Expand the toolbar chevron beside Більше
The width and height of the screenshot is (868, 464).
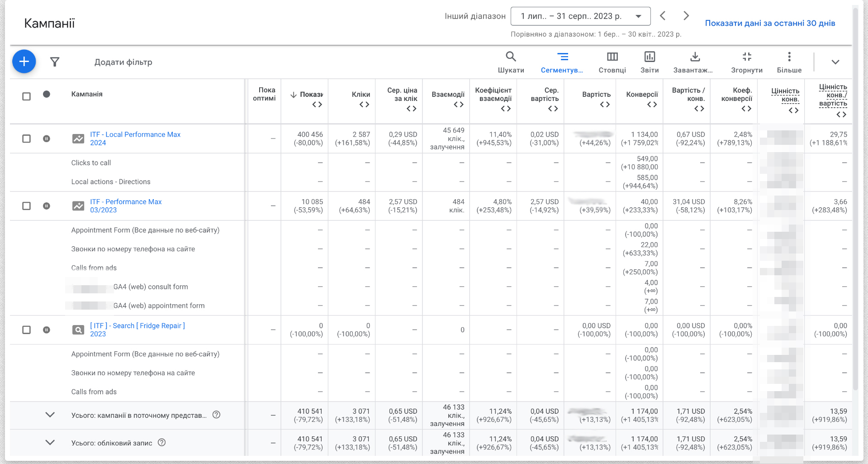click(835, 62)
